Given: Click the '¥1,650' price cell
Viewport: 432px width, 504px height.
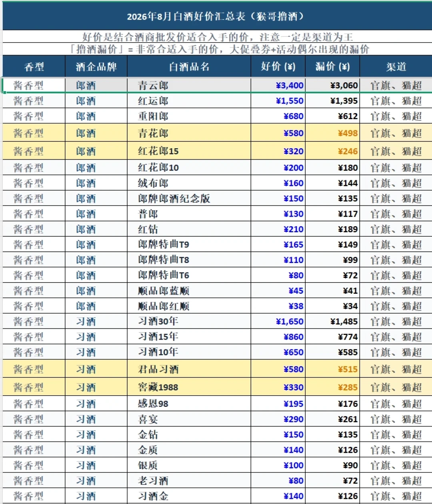Looking at the screenshot, I should click(x=278, y=321).
